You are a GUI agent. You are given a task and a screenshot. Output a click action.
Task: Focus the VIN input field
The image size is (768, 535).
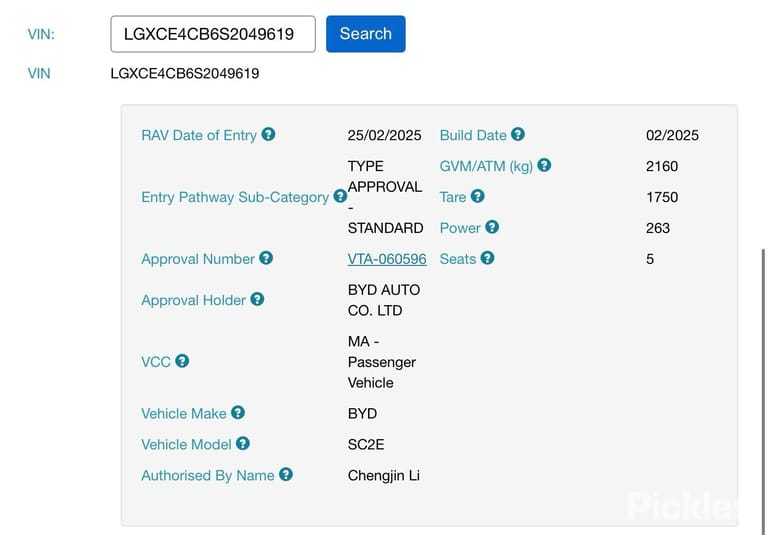tap(213, 34)
